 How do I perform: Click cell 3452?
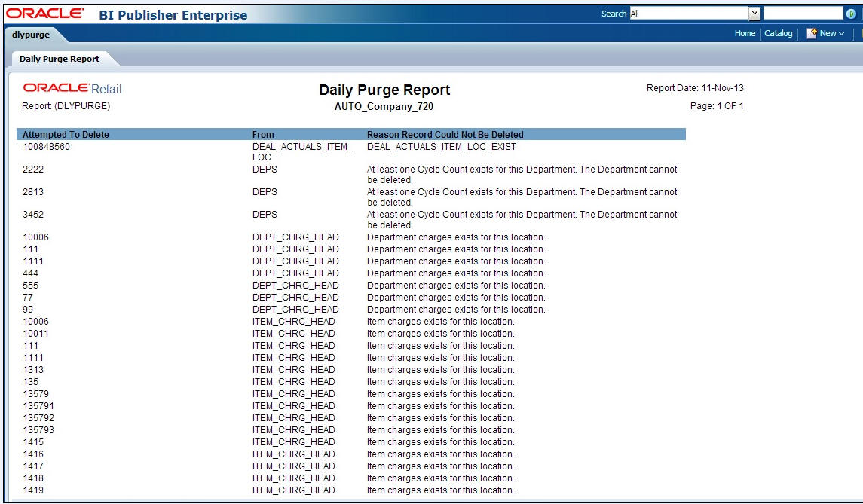[x=33, y=215]
